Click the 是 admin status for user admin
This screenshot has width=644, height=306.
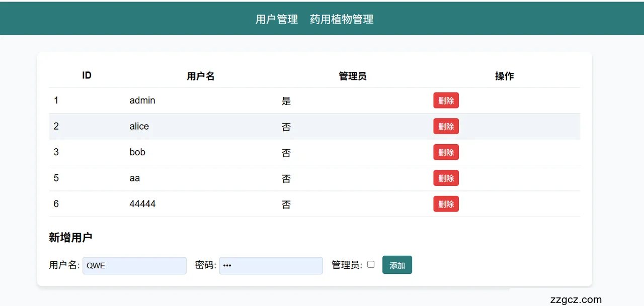(x=286, y=101)
